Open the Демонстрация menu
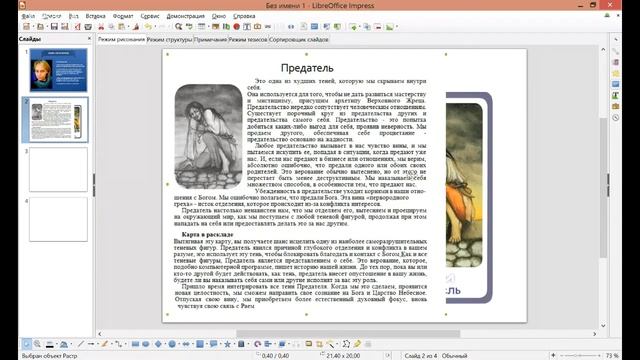This screenshot has width=640, height=360. pos(185,16)
